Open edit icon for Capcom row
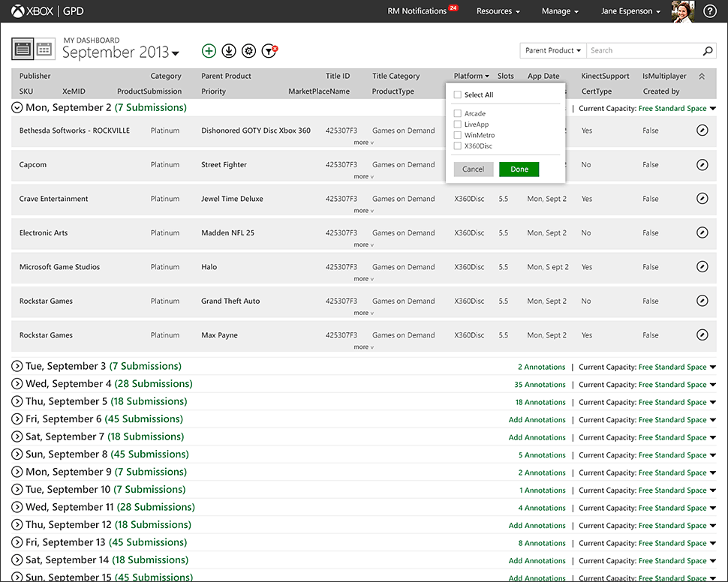 coord(702,164)
